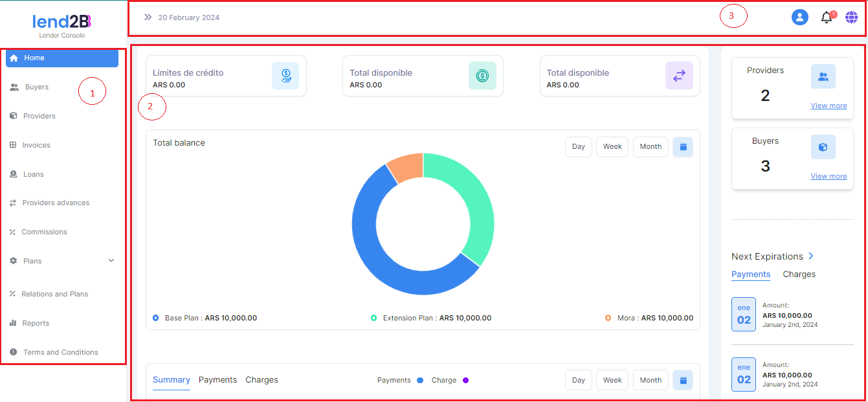
Task: Click the Providers people icon in the right card
Action: pyautogui.click(x=823, y=76)
